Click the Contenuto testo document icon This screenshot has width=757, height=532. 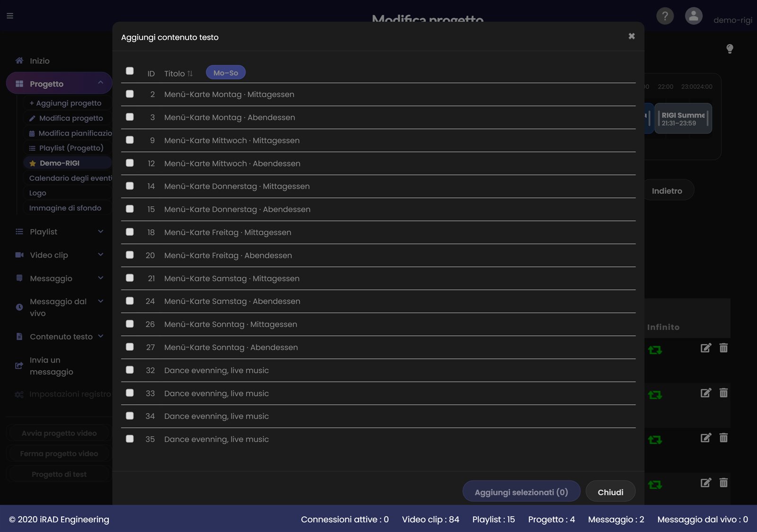pyautogui.click(x=19, y=336)
